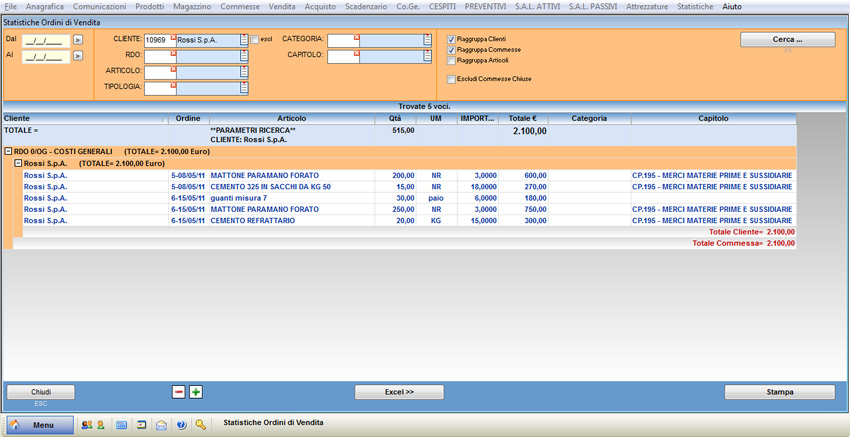Screen dimensions: 850x437
Task: Click into the ARTICOLO code input field
Action: [158, 72]
